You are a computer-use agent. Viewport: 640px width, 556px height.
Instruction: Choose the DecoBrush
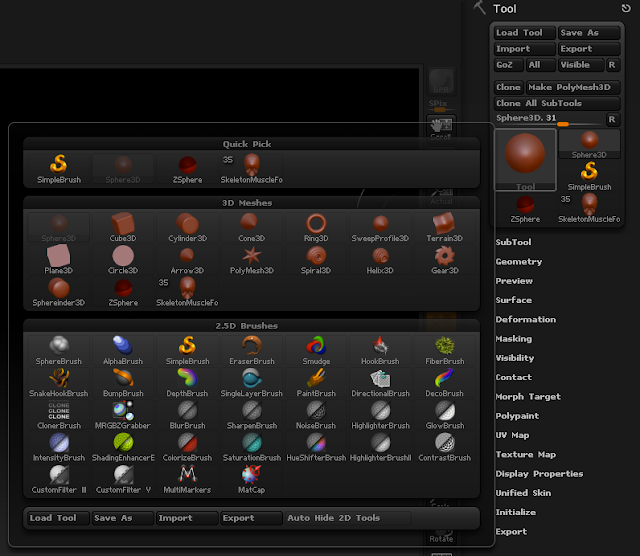(444, 383)
